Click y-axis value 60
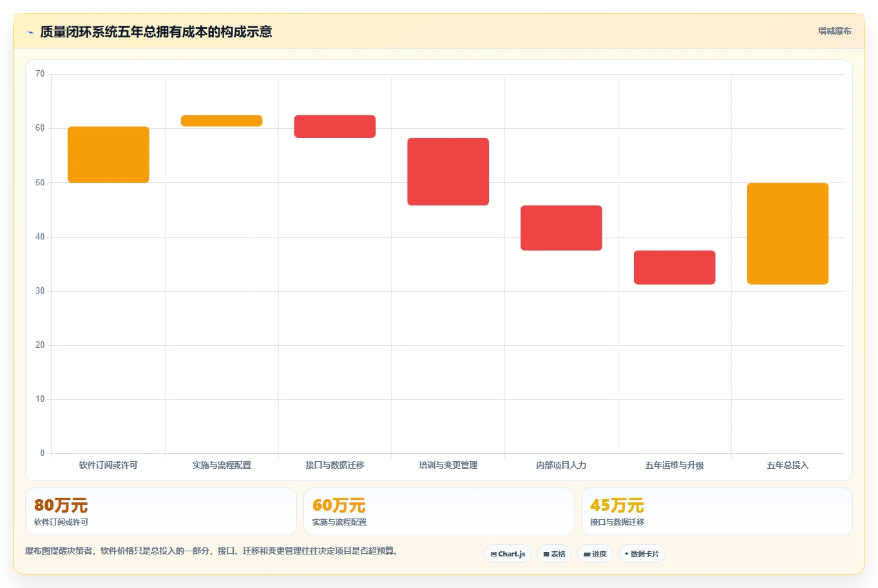The height and width of the screenshot is (588, 878). tap(40, 128)
